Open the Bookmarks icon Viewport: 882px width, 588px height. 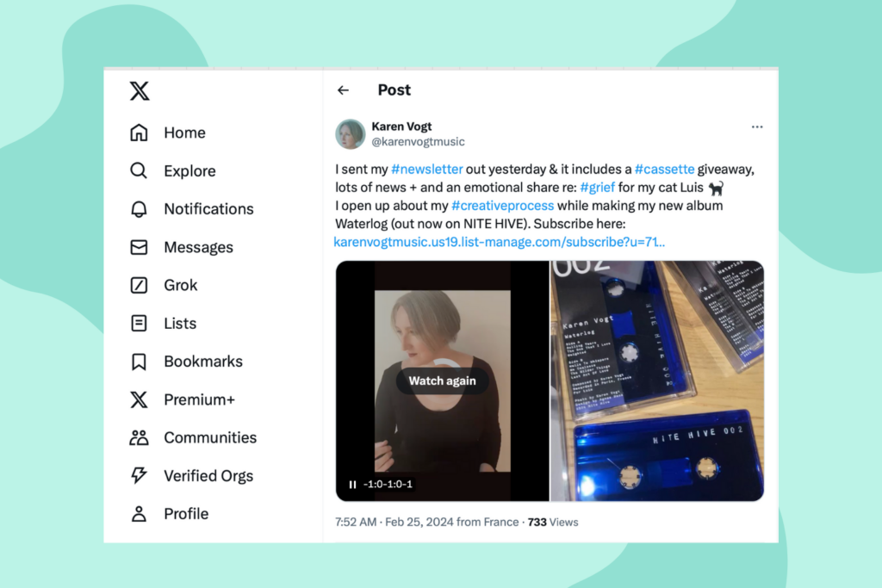[x=139, y=362]
